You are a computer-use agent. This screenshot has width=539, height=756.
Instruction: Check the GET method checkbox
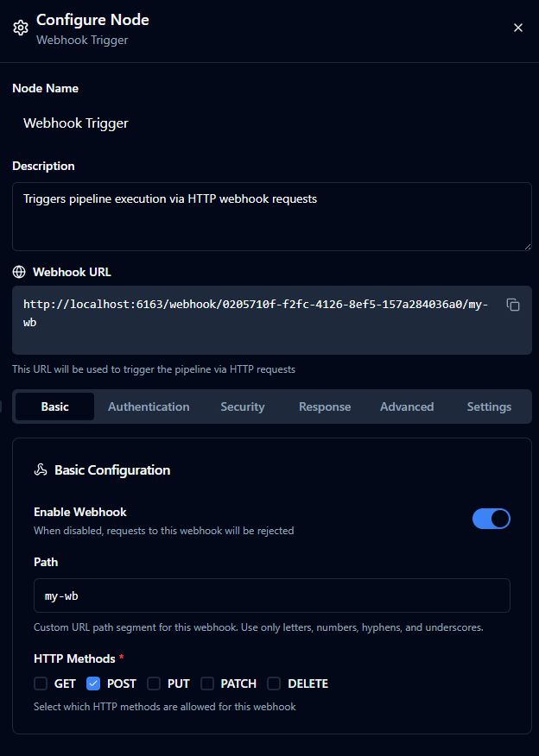pyautogui.click(x=41, y=684)
